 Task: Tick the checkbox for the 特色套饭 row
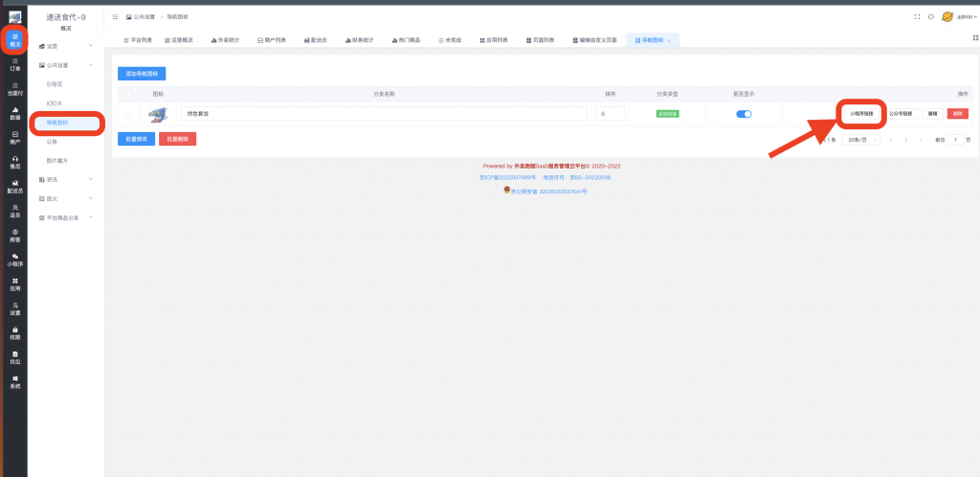127,114
